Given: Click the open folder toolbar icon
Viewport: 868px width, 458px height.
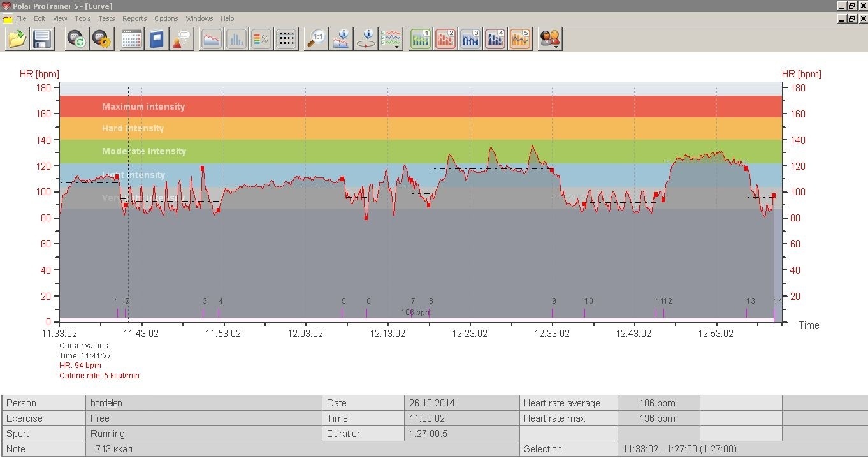Looking at the screenshot, I should (x=17, y=40).
